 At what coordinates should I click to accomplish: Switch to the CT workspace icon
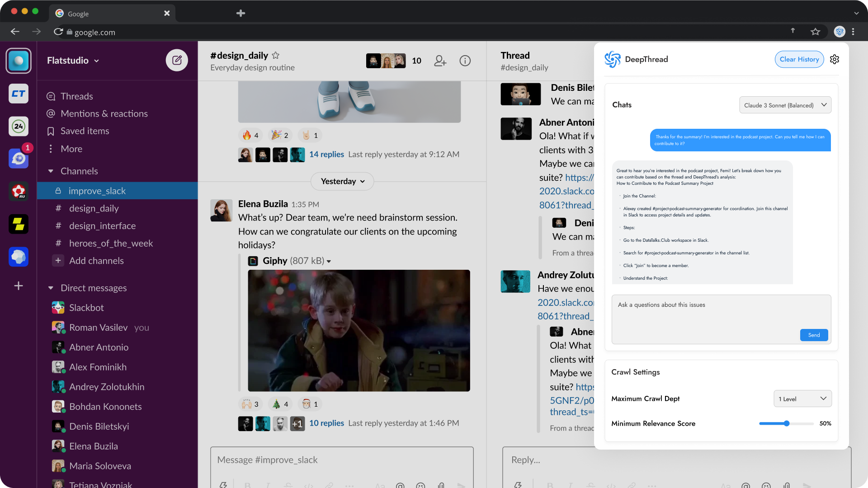coord(19,94)
